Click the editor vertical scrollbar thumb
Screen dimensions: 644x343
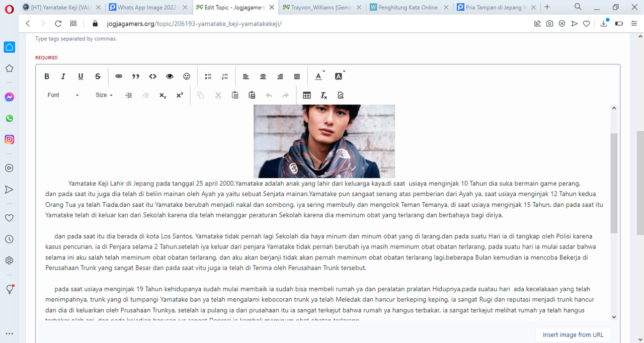(614, 183)
